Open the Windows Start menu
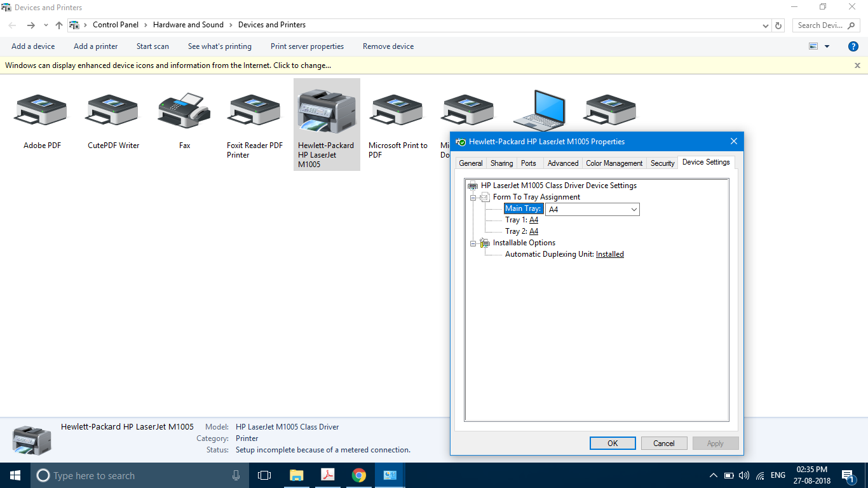Image resolution: width=868 pixels, height=488 pixels. point(15,475)
